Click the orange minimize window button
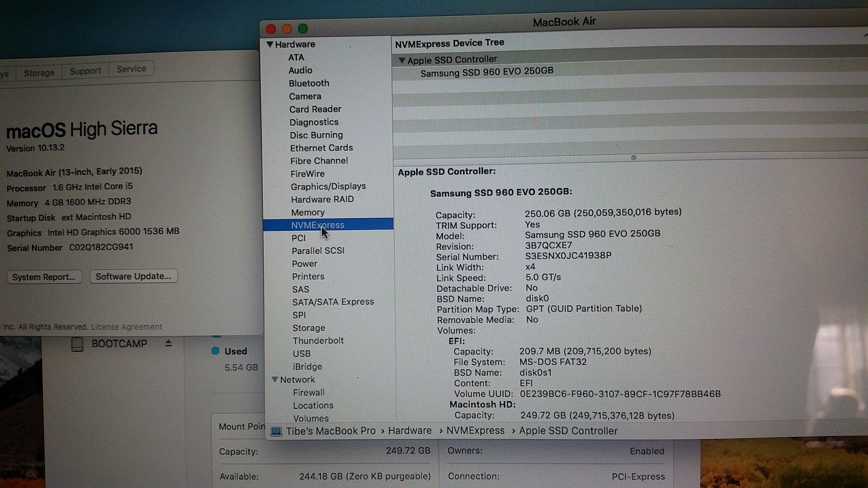 click(287, 29)
